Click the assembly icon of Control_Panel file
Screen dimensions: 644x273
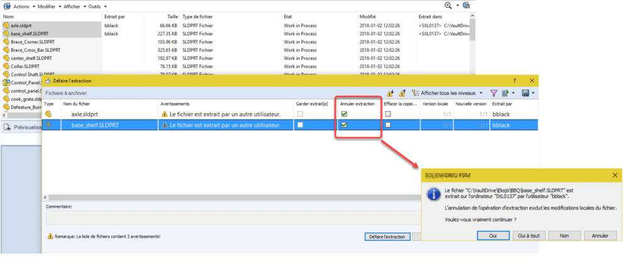click(x=6, y=82)
